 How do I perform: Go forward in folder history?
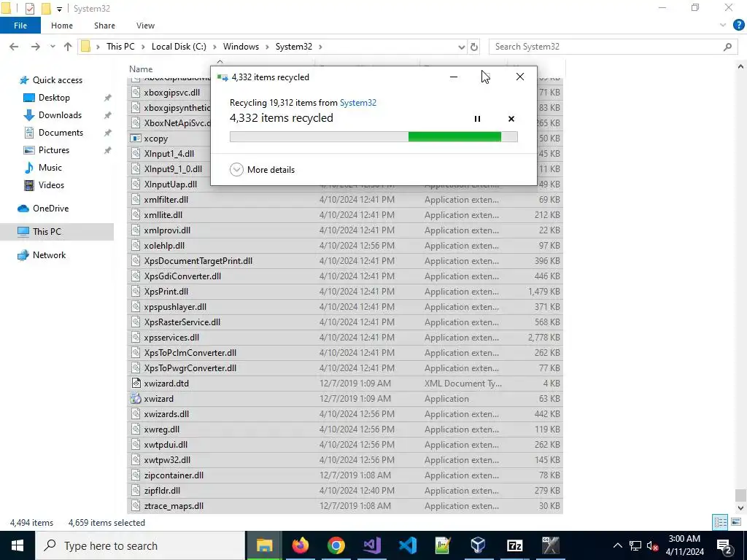pyautogui.click(x=35, y=47)
